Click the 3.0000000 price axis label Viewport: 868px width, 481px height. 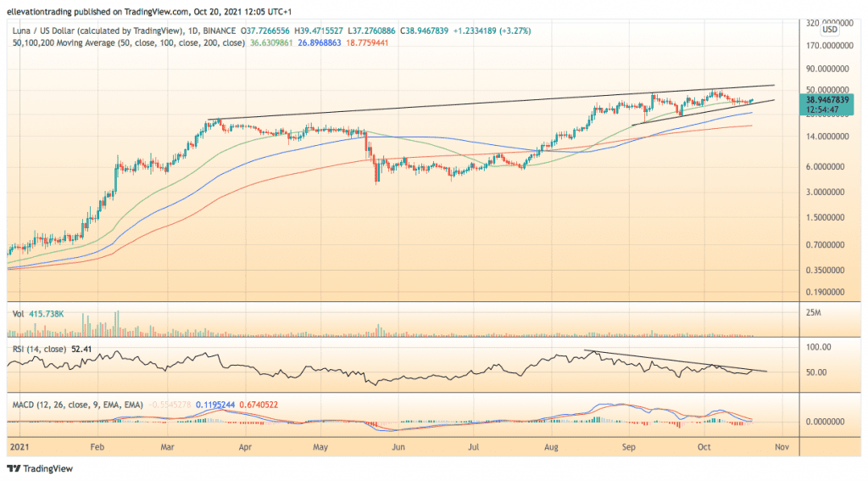click(825, 193)
